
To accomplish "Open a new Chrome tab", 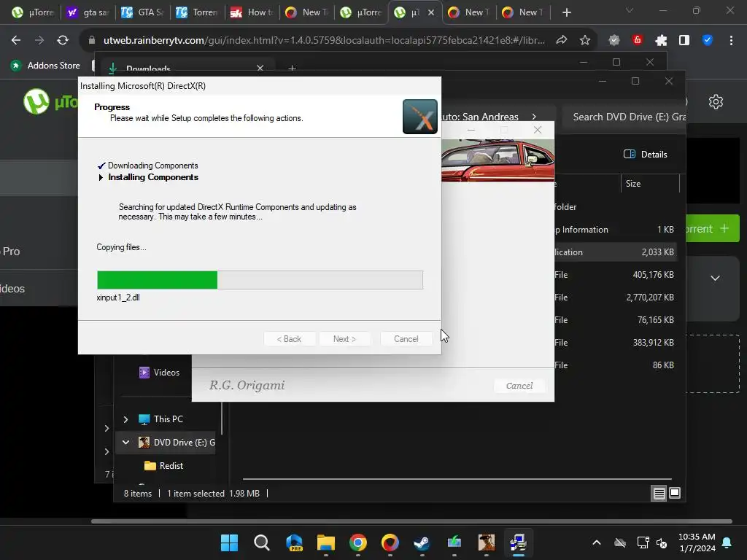I will pos(566,12).
